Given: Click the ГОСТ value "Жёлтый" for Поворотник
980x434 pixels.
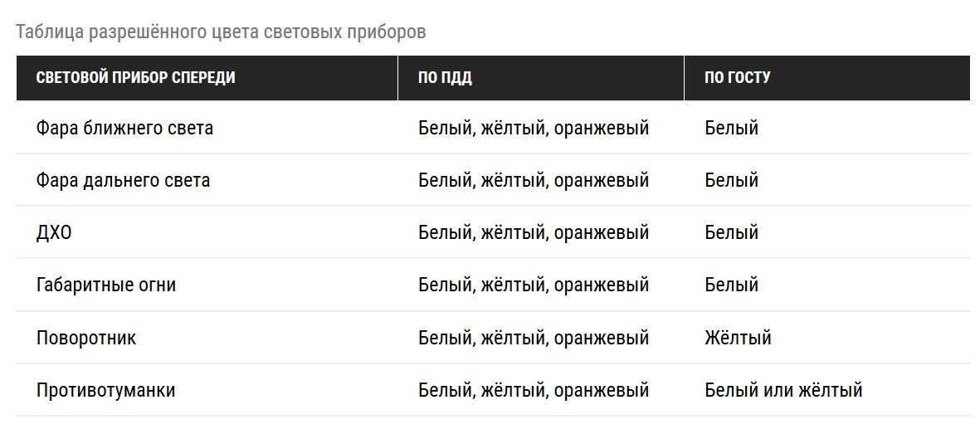Looking at the screenshot, I should click(x=738, y=338).
